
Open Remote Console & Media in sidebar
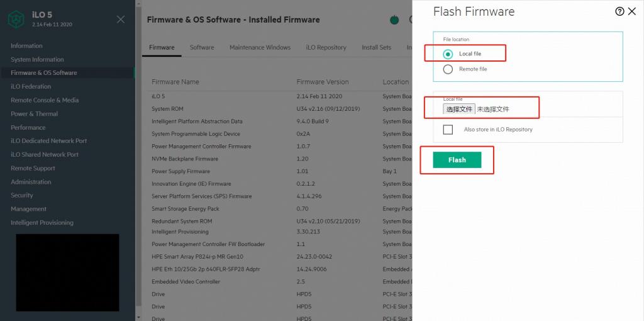click(x=45, y=100)
